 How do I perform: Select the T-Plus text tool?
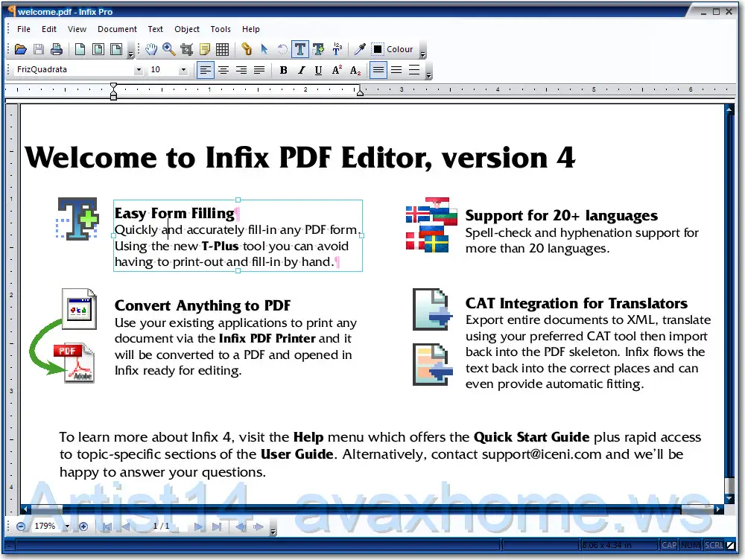(x=318, y=49)
